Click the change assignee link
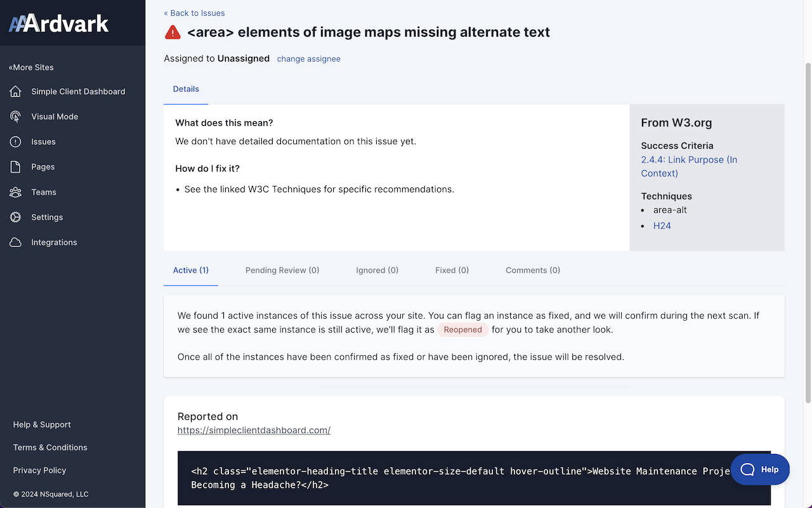Screen dimensions: 812x508 (308, 58)
